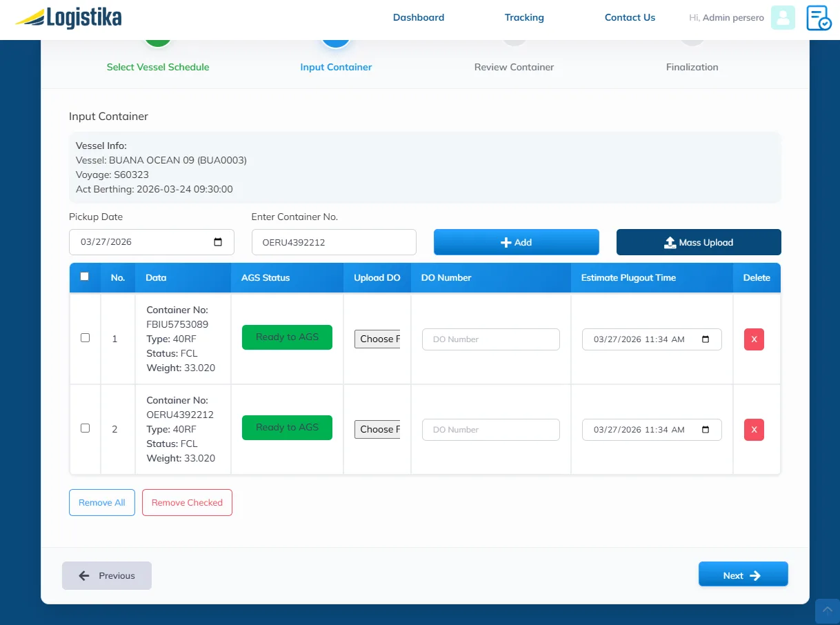Open the document checklist icon in header

pos(819,18)
